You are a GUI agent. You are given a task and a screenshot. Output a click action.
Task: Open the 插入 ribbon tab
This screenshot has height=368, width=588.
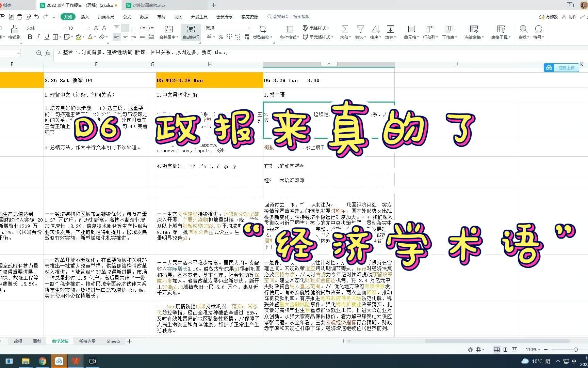(85, 17)
